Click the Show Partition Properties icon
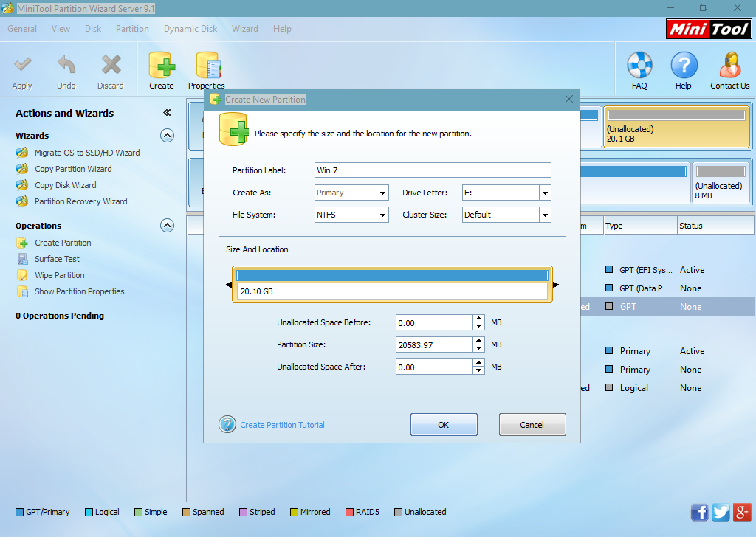The width and height of the screenshot is (756, 537). (22, 291)
